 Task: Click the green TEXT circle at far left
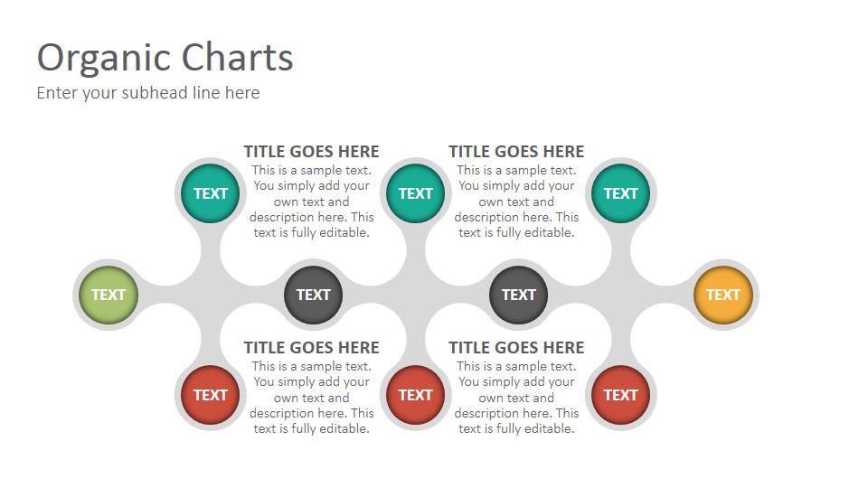point(108,295)
